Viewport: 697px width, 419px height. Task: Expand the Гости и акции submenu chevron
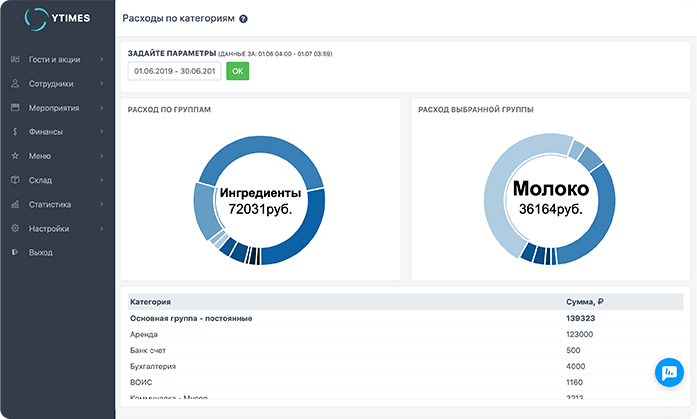point(102,60)
